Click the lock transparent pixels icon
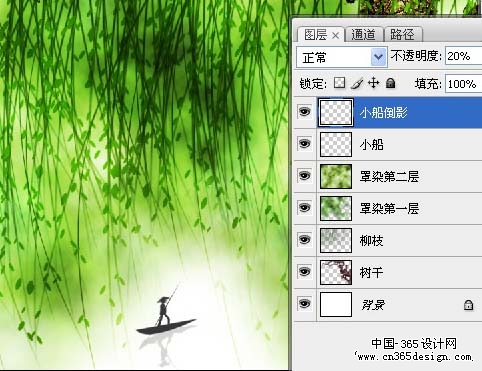The width and height of the screenshot is (482, 371). [x=340, y=83]
